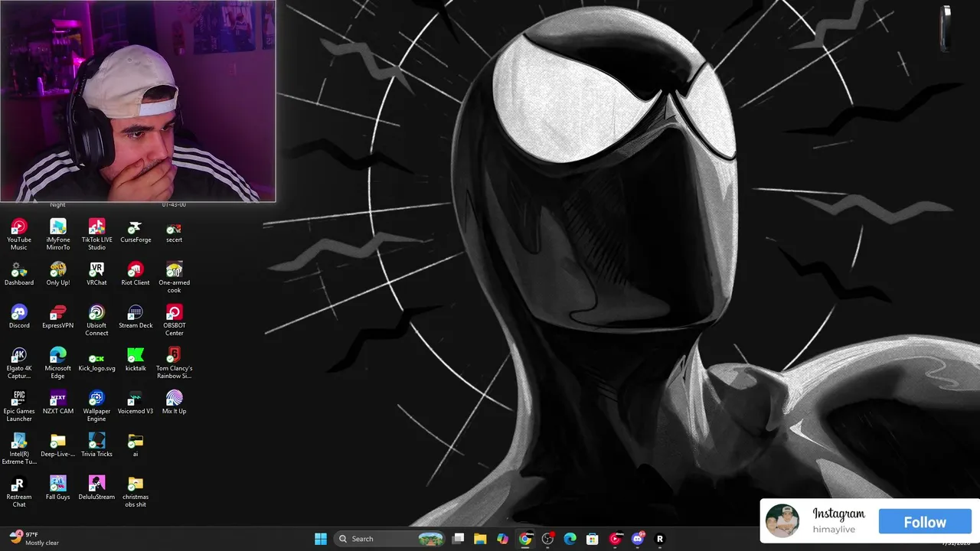Open Microsoft Store from the taskbar
This screenshot has height=551, width=980.
coord(593,539)
